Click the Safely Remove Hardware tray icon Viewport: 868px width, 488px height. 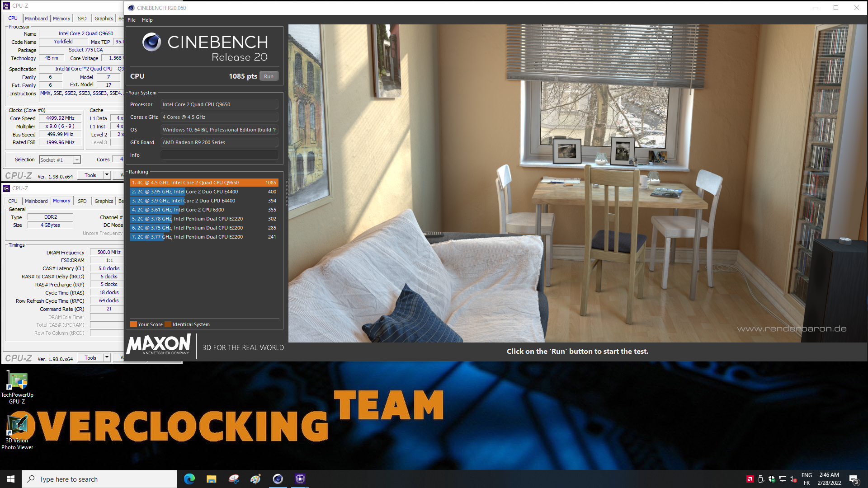[761, 479]
